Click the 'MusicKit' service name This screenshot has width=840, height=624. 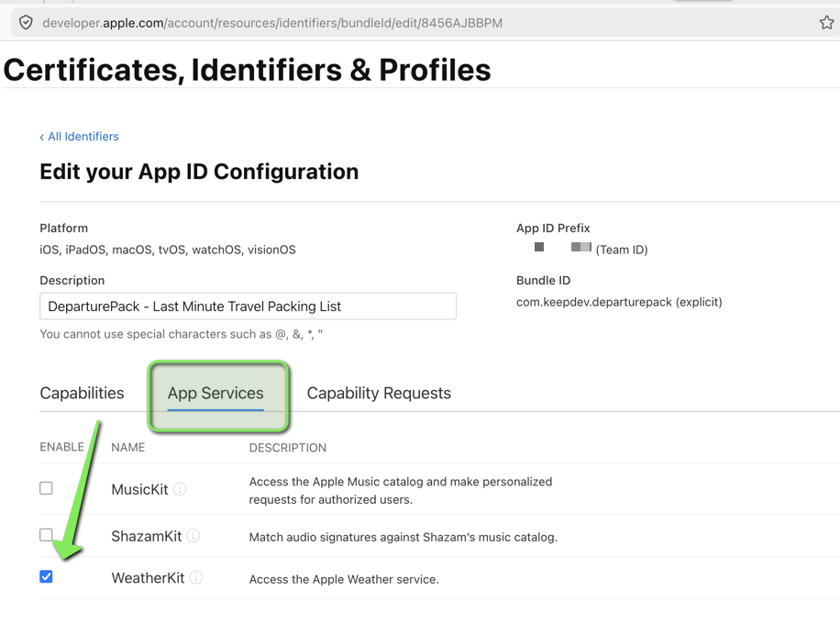pos(139,489)
